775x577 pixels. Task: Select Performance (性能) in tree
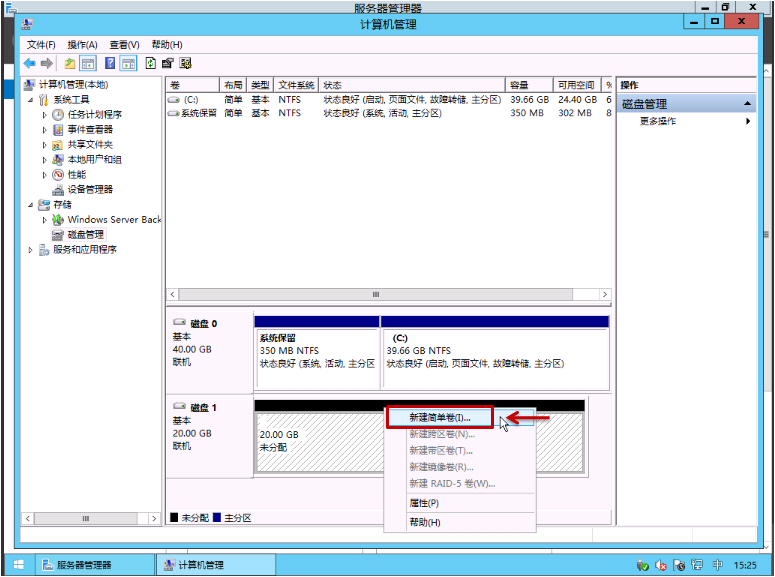[77, 174]
